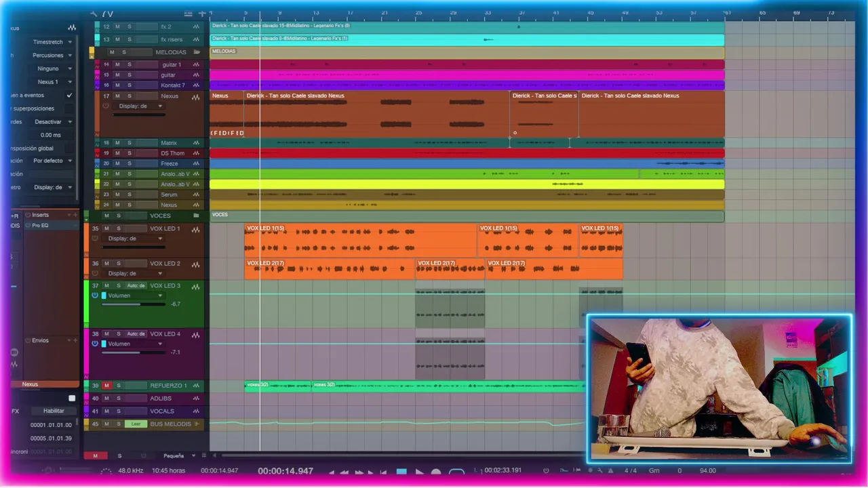Viewport: 868px width, 488px height.
Task: Open instrument icon on Freeze track
Action: (196, 163)
